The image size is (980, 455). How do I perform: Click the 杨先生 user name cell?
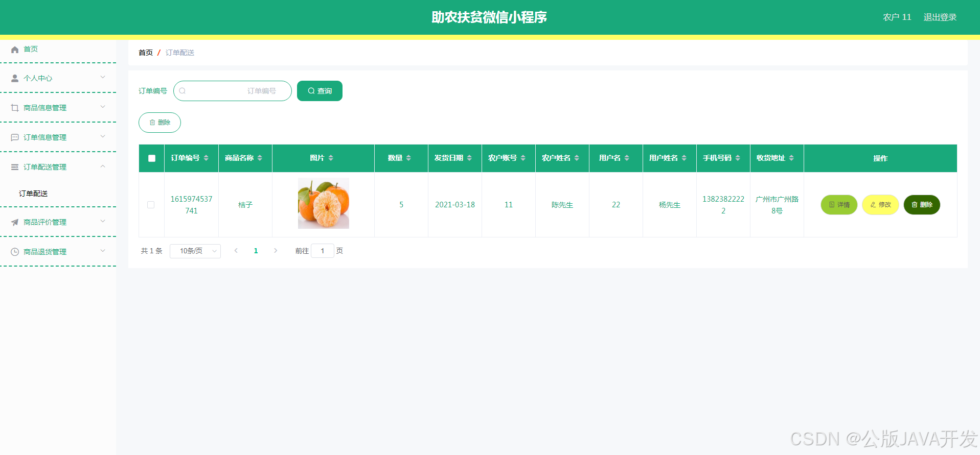click(x=670, y=205)
